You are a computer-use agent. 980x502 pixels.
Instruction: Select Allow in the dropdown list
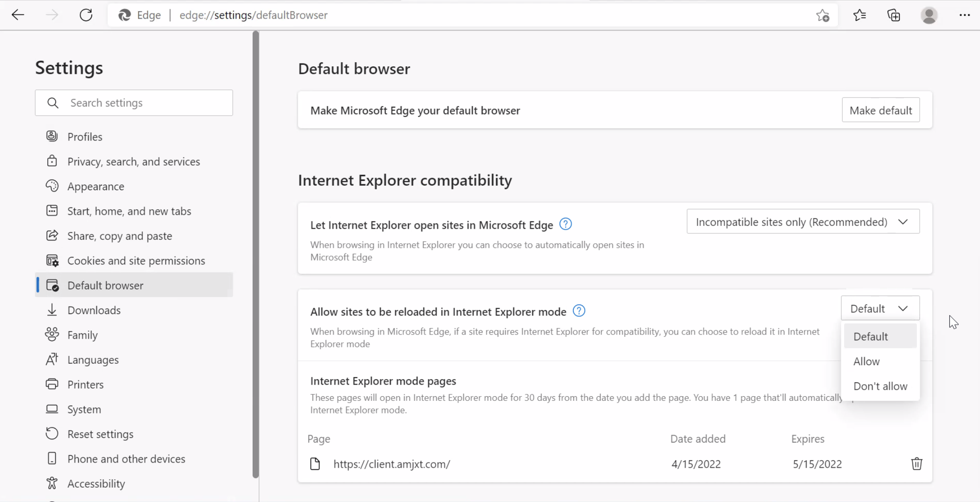tap(866, 361)
